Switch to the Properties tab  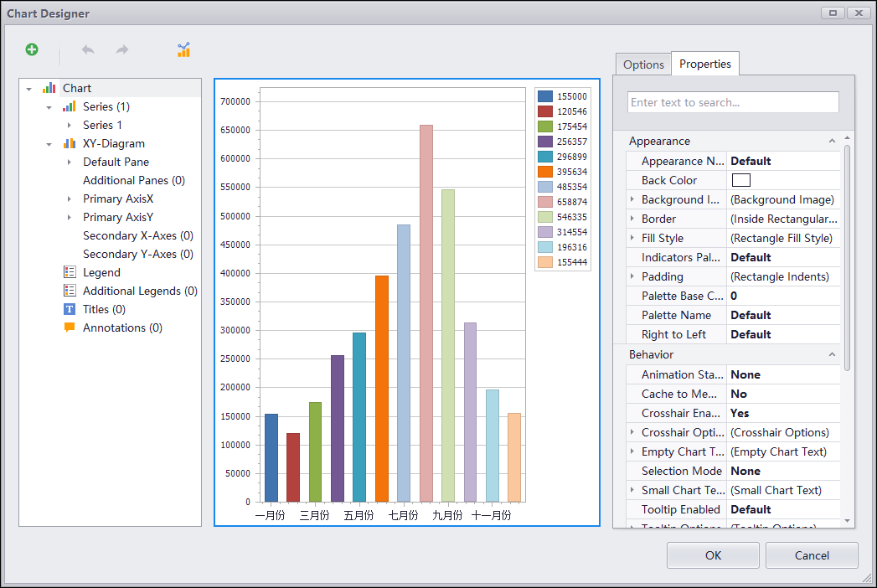pos(704,64)
